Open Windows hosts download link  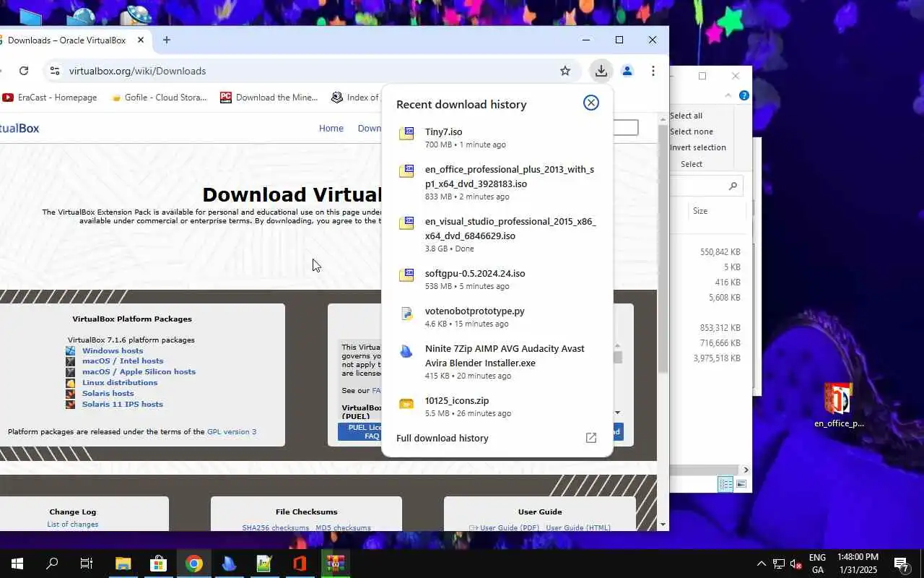(113, 350)
